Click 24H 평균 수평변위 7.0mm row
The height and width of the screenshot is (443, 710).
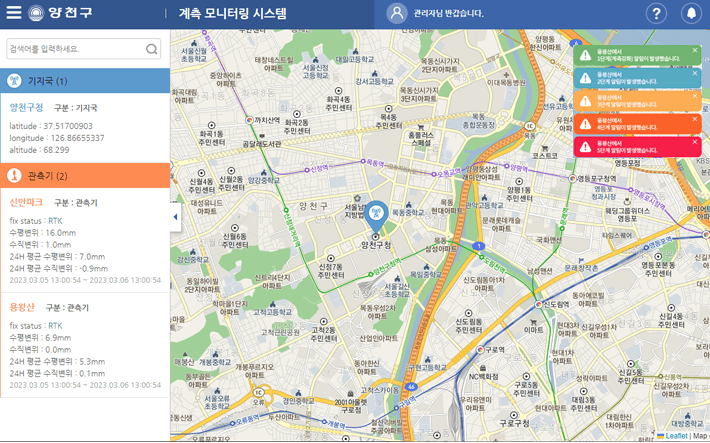pos(57,256)
